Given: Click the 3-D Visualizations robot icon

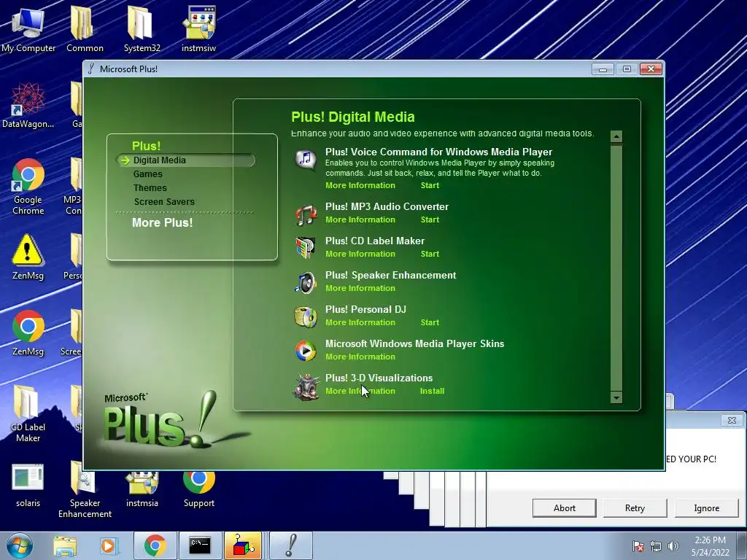Looking at the screenshot, I should pyautogui.click(x=306, y=386).
